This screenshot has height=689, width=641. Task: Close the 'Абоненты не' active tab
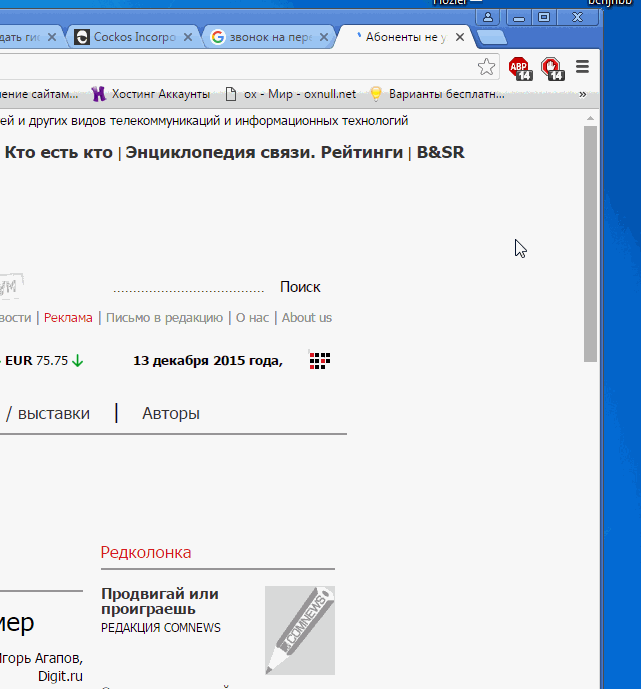click(x=460, y=37)
